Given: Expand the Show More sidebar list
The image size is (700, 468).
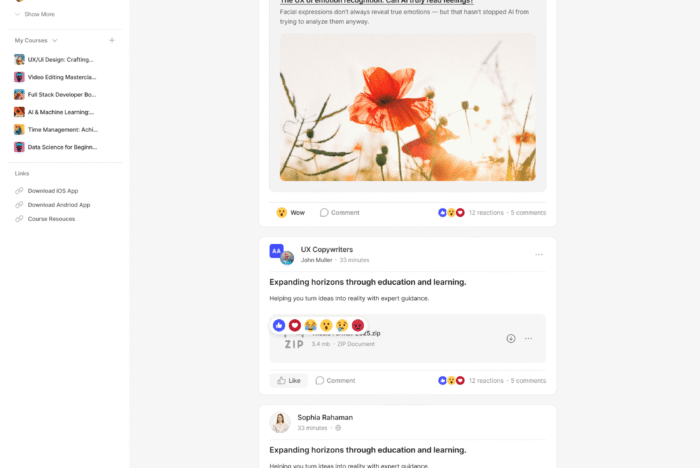Looking at the screenshot, I should point(35,14).
